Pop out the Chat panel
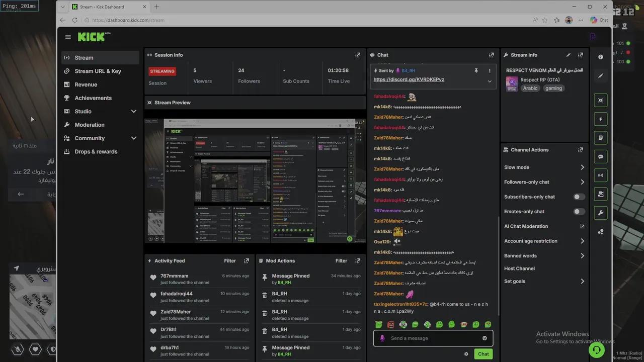Viewport: 644px width, 362px height. [491, 55]
